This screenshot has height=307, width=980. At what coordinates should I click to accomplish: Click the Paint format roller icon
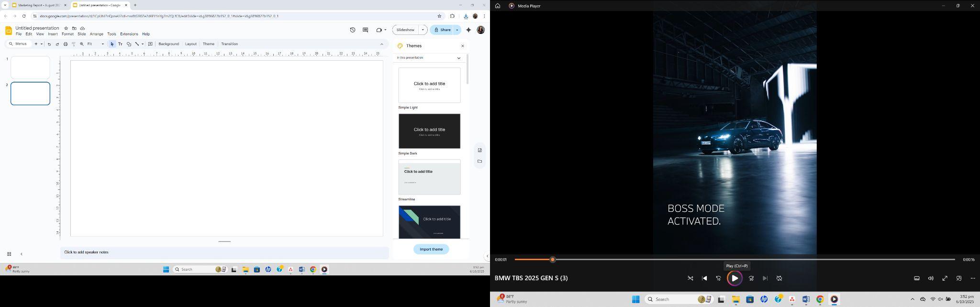74,44
